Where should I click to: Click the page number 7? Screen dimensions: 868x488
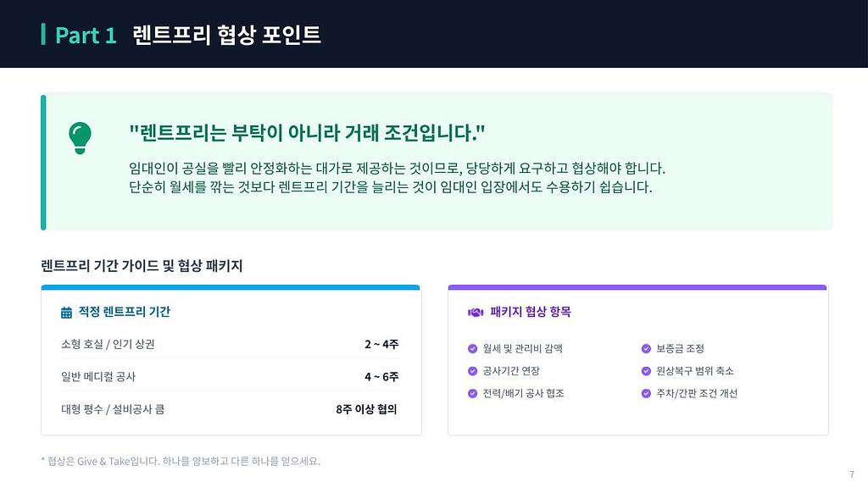[851, 474]
